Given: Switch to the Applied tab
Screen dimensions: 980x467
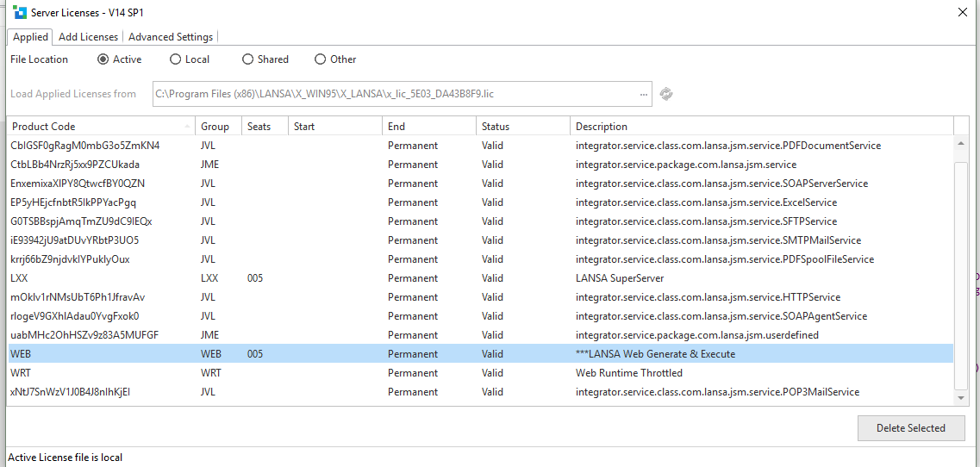Looking at the screenshot, I should [30, 37].
